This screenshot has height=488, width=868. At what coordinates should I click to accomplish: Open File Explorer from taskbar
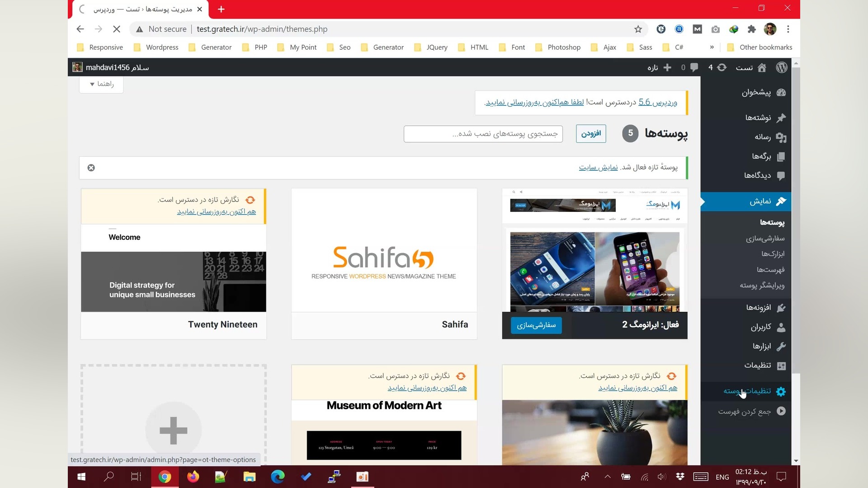(250, 477)
